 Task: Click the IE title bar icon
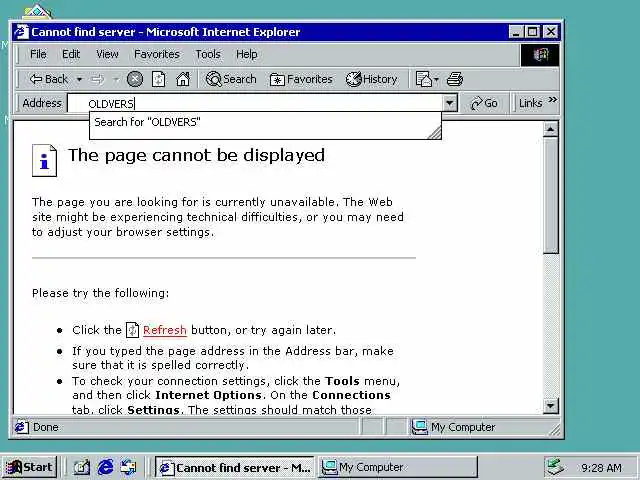click(21, 32)
